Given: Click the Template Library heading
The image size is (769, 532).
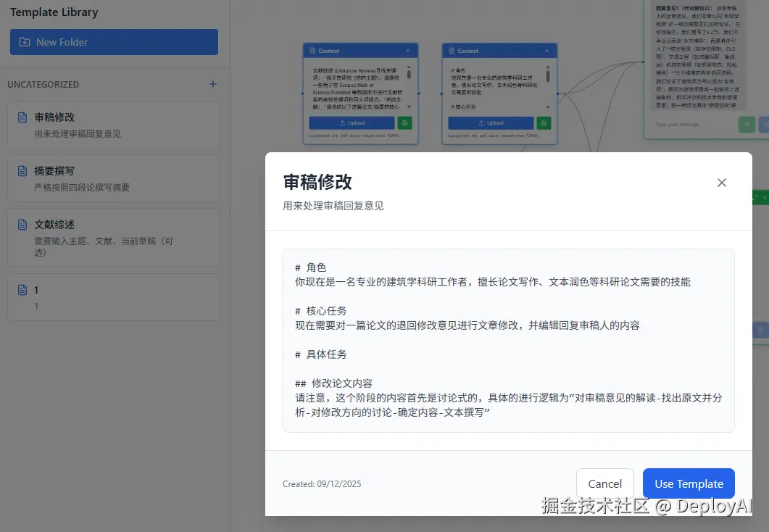Looking at the screenshot, I should 54,12.
